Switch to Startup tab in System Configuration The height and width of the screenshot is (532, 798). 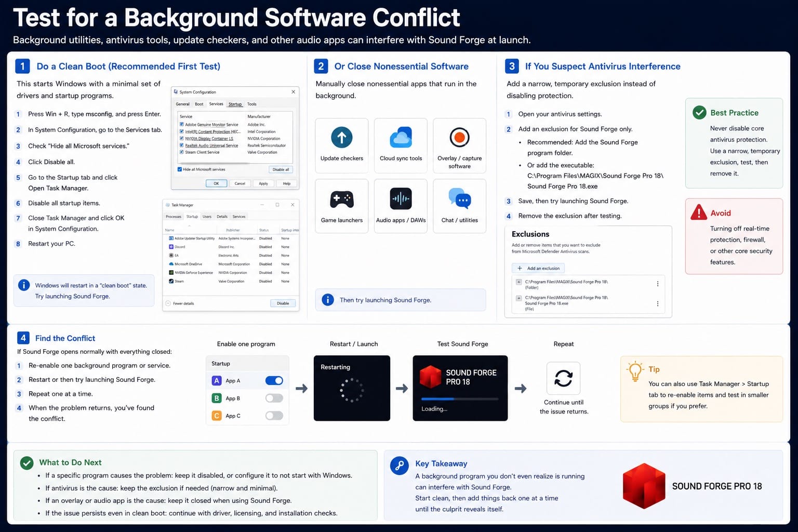tap(235, 104)
